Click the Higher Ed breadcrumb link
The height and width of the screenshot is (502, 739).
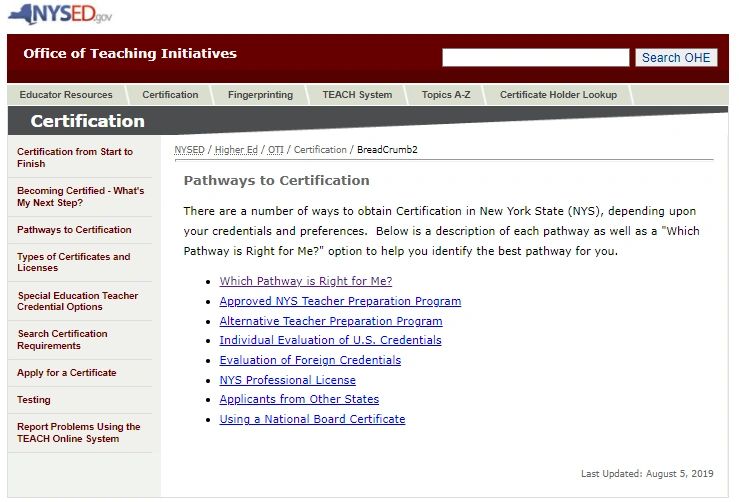pyautogui.click(x=235, y=150)
